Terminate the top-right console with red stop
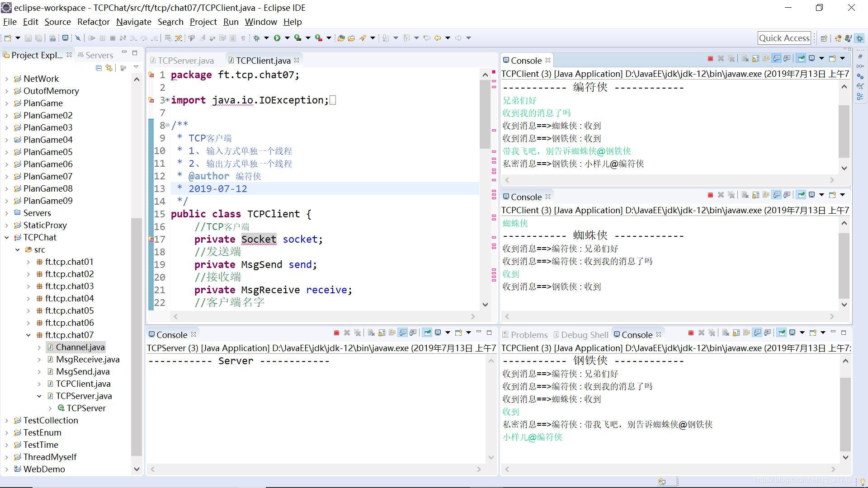The image size is (868, 488). pos(710,58)
